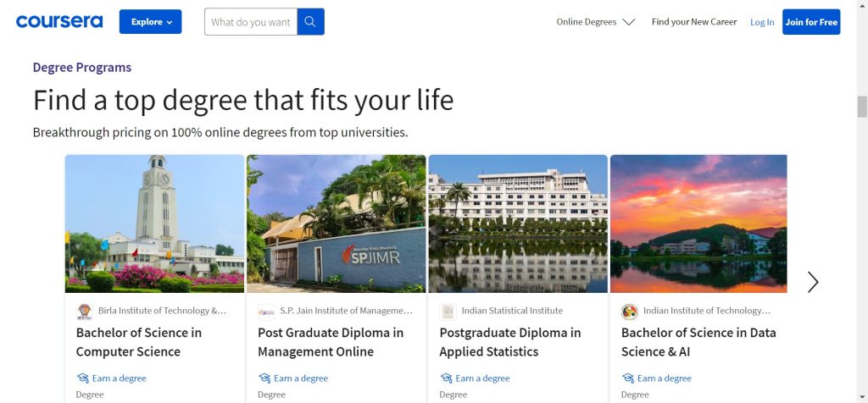Open Find your New Career
The image size is (868, 403).
(694, 22)
